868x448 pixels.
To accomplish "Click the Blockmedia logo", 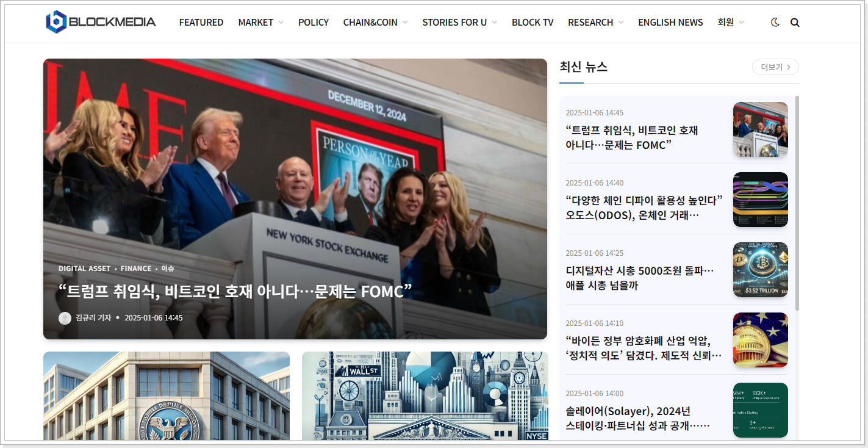I will (101, 22).
